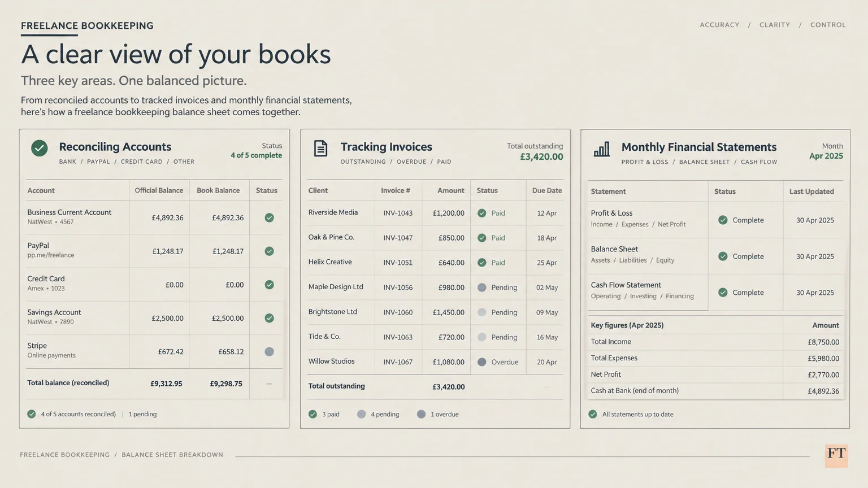Click the FT logo badge
868x488 pixels.
coord(836,455)
